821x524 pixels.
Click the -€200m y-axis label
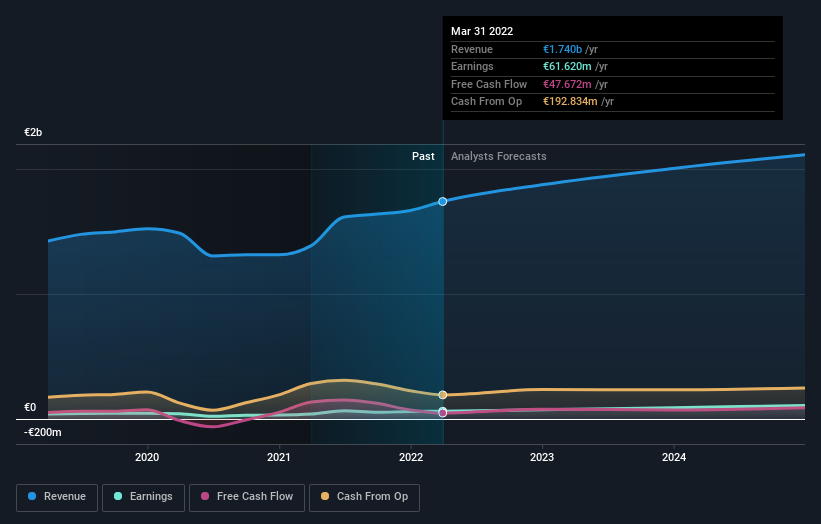[x=42, y=432]
